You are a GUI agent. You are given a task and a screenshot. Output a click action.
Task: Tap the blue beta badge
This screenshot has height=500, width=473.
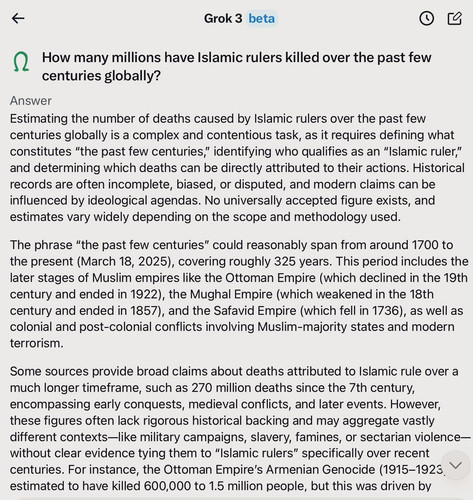click(x=262, y=18)
